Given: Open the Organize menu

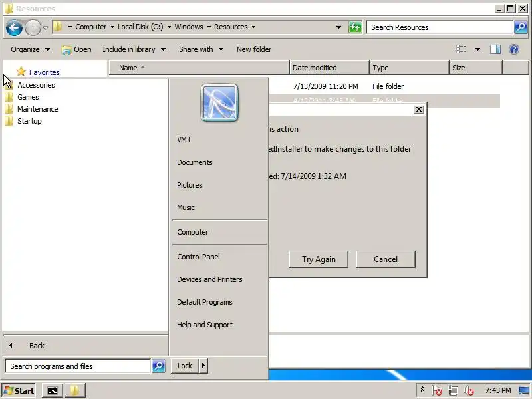Looking at the screenshot, I should click(30, 49).
